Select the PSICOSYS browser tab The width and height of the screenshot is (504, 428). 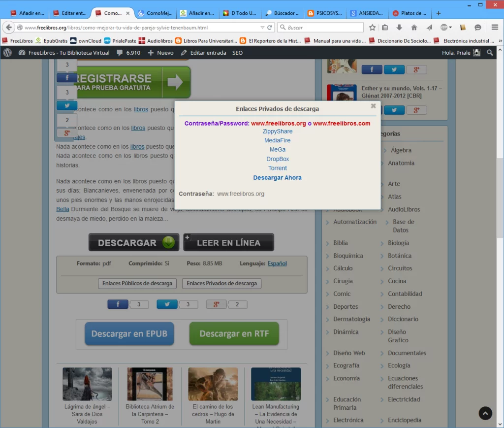pyautogui.click(x=325, y=13)
